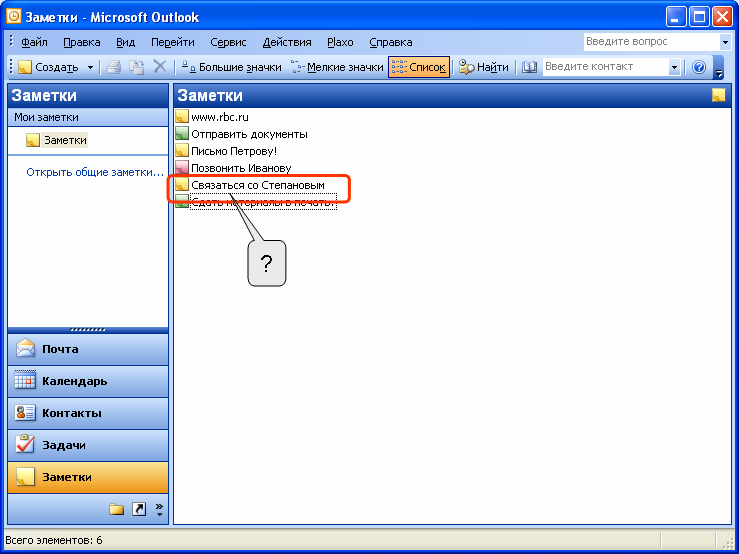Image resolution: width=739 pixels, height=554 pixels.
Task: Click the Delete X icon in toolbar
Action: tap(160, 67)
